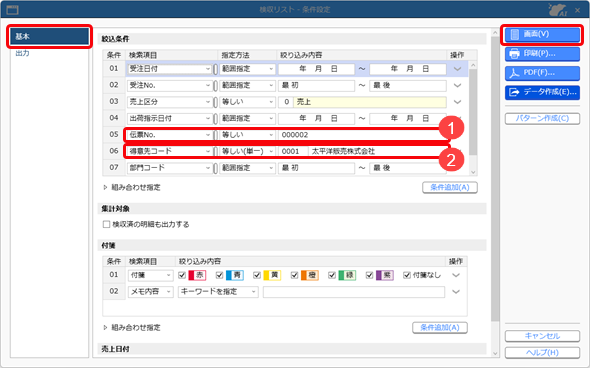Uncheck the 付箋なし checkbox
This screenshot has width=590, height=368.
tap(407, 275)
